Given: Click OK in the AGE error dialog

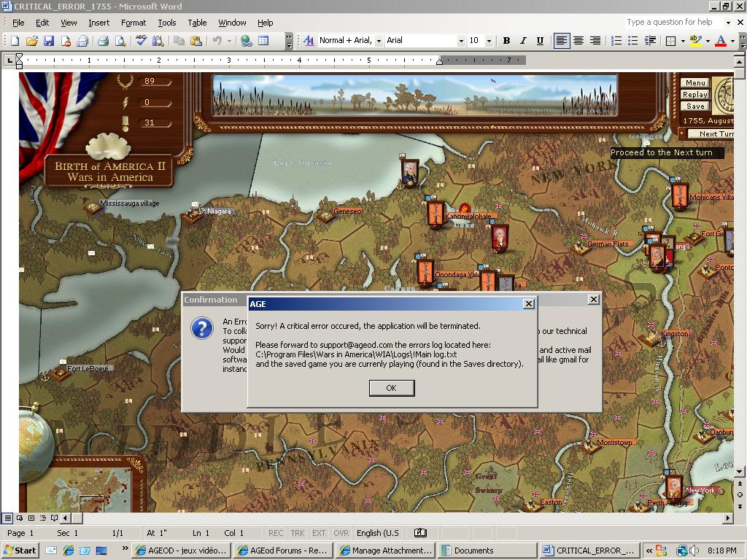Looking at the screenshot, I should click(392, 388).
